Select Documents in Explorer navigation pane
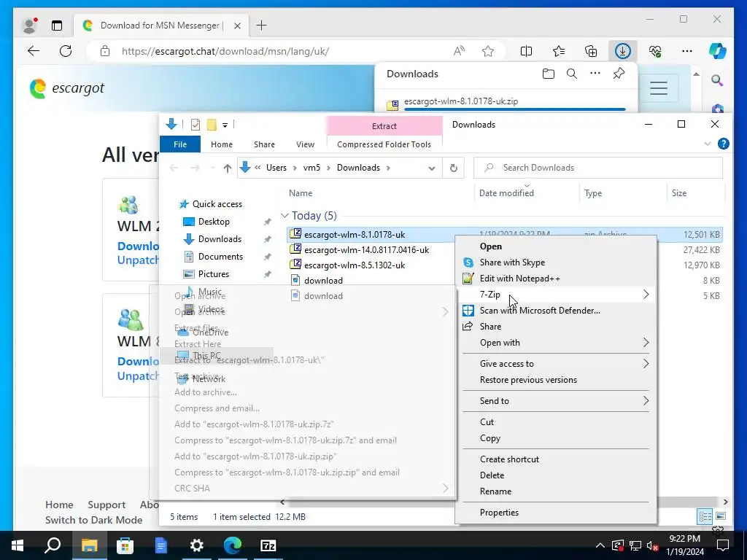 [220, 257]
